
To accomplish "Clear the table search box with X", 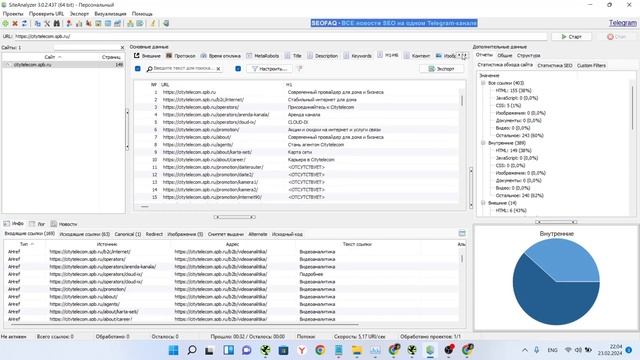I will (218, 69).
